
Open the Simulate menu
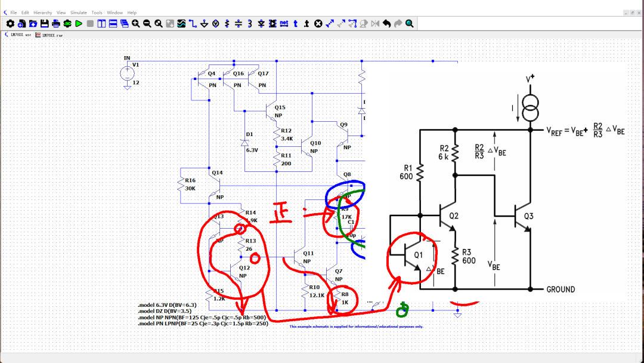(78, 11)
